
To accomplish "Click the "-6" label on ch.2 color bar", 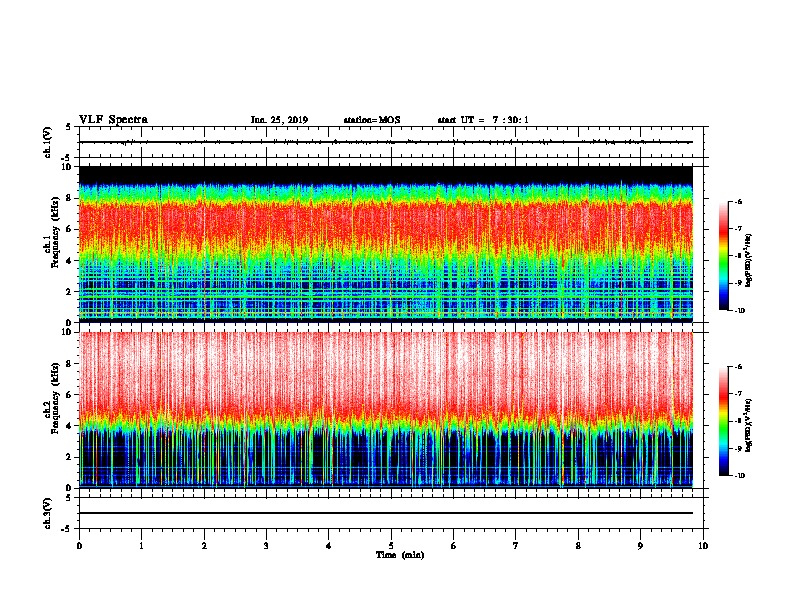I will point(738,367).
